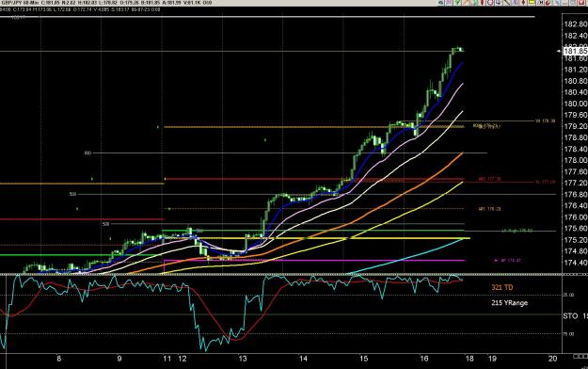
Task: Click date label 20 on time axis
Action: 552,359
